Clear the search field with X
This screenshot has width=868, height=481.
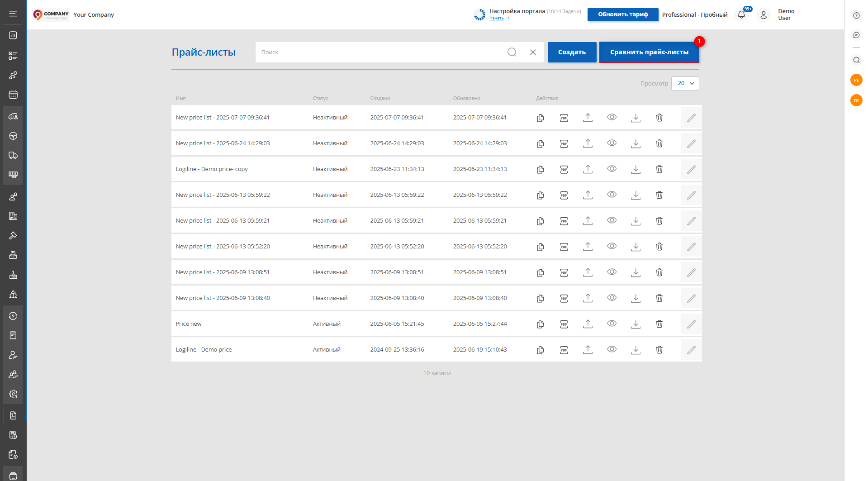533,52
